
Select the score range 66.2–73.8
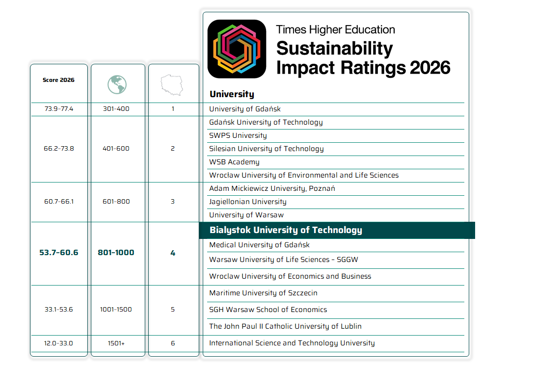point(59,148)
